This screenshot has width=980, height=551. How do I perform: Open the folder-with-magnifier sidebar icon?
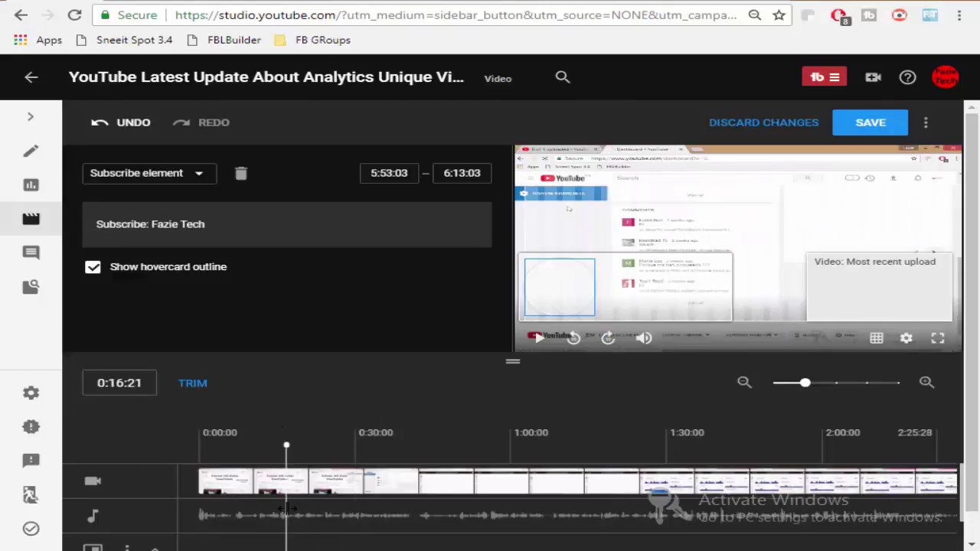[x=31, y=286]
